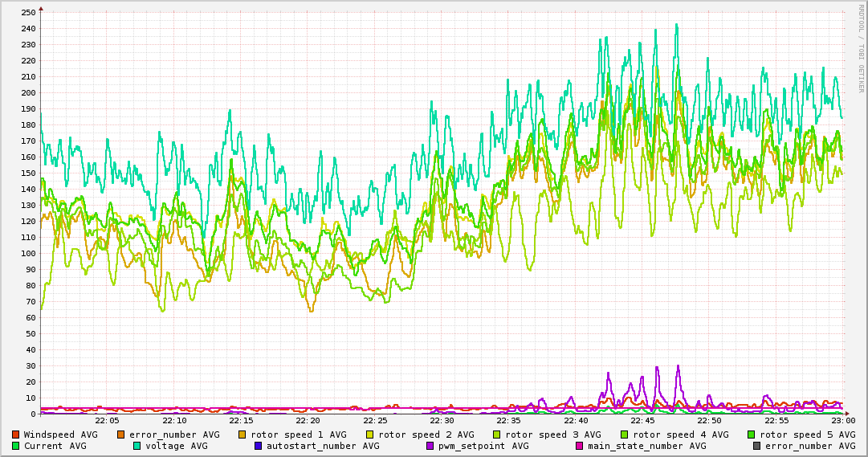Click the y-axis label "130"
The height and width of the screenshot is (457, 868).
(28, 205)
